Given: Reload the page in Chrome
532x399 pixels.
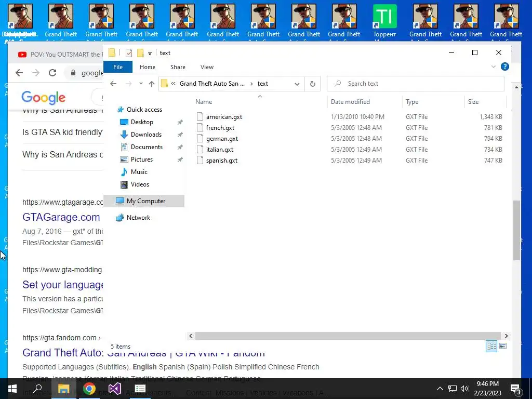Looking at the screenshot, I should 52,73.
